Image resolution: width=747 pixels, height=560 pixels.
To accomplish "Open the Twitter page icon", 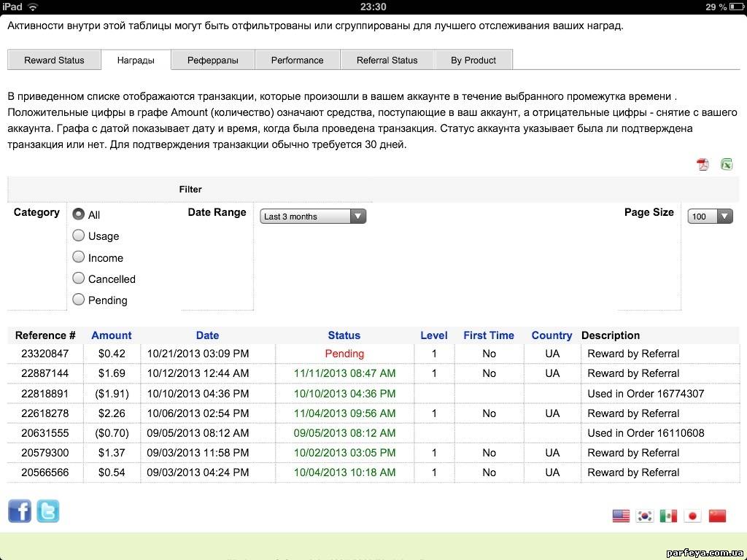I will [x=48, y=511].
